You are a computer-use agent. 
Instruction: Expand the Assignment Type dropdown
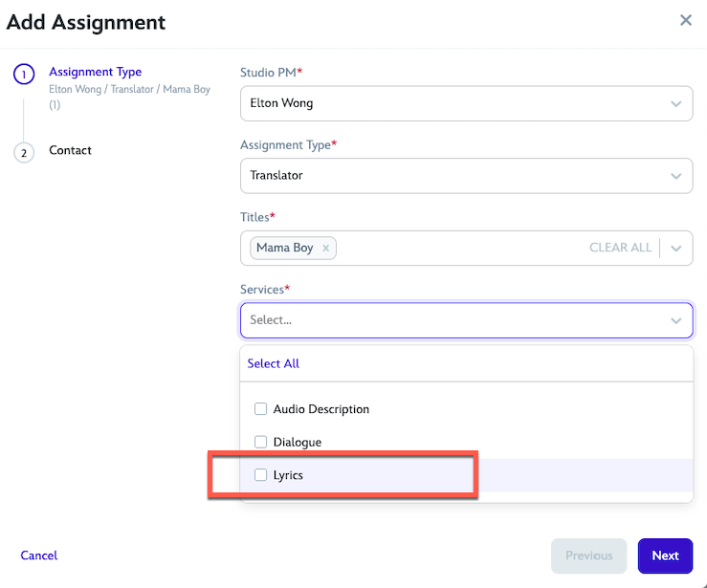point(676,176)
